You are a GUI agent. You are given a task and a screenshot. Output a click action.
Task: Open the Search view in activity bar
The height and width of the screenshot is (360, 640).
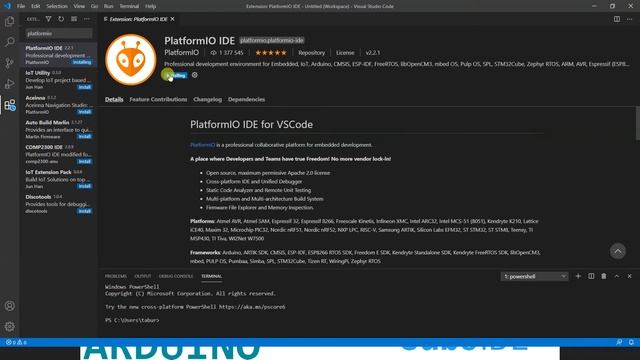click(10, 42)
